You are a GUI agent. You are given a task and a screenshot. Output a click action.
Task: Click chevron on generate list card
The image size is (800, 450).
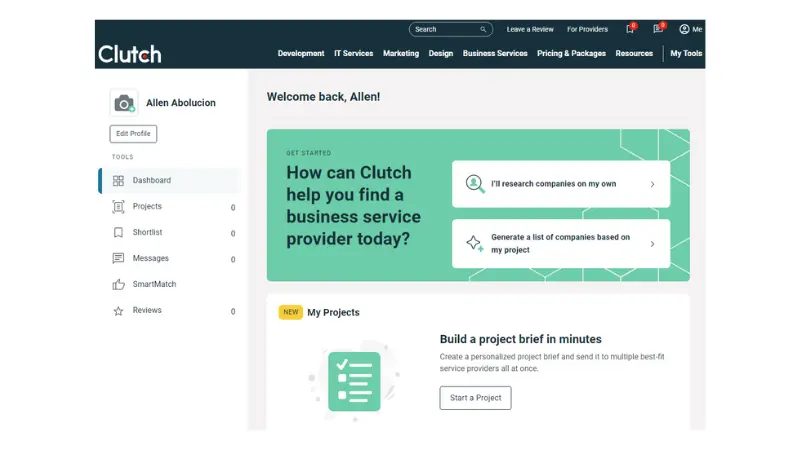pos(653,244)
